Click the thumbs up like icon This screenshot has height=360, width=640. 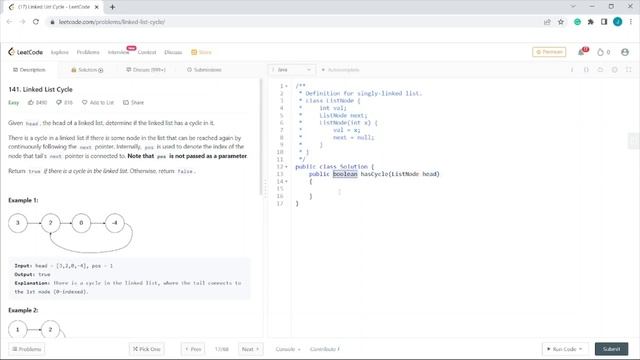31,102
